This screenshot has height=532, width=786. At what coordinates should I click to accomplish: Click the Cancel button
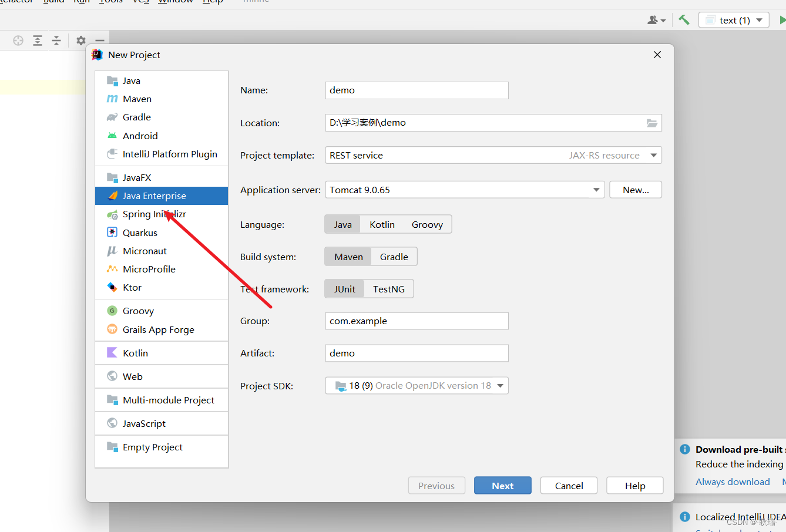point(569,486)
